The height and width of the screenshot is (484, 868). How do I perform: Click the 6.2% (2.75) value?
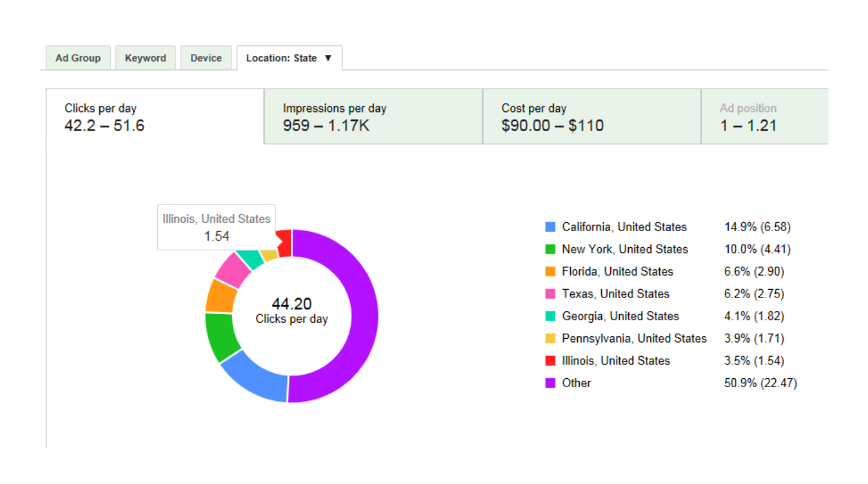pyautogui.click(x=754, y=294)
